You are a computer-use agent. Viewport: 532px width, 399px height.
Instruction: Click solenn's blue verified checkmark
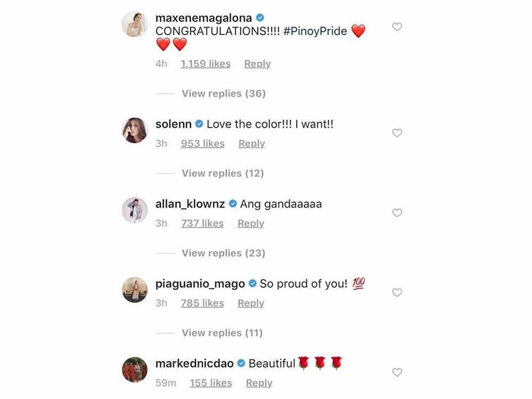click(x=199, y=123)
